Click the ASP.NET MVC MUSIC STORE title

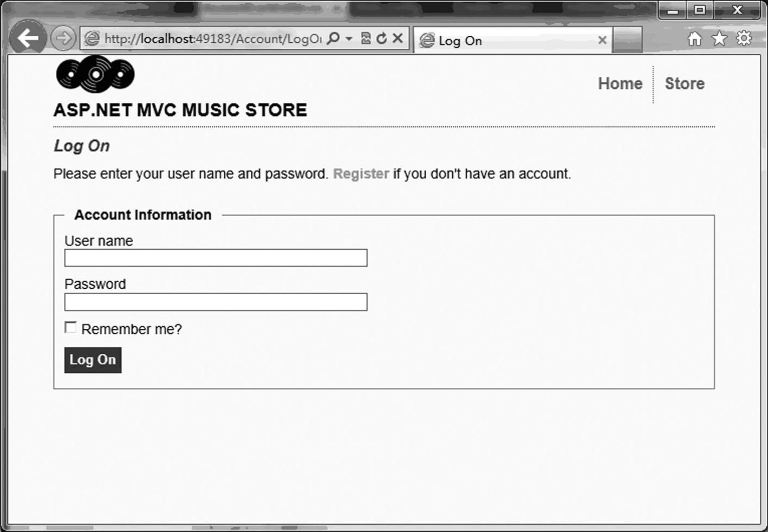point(180,110)
